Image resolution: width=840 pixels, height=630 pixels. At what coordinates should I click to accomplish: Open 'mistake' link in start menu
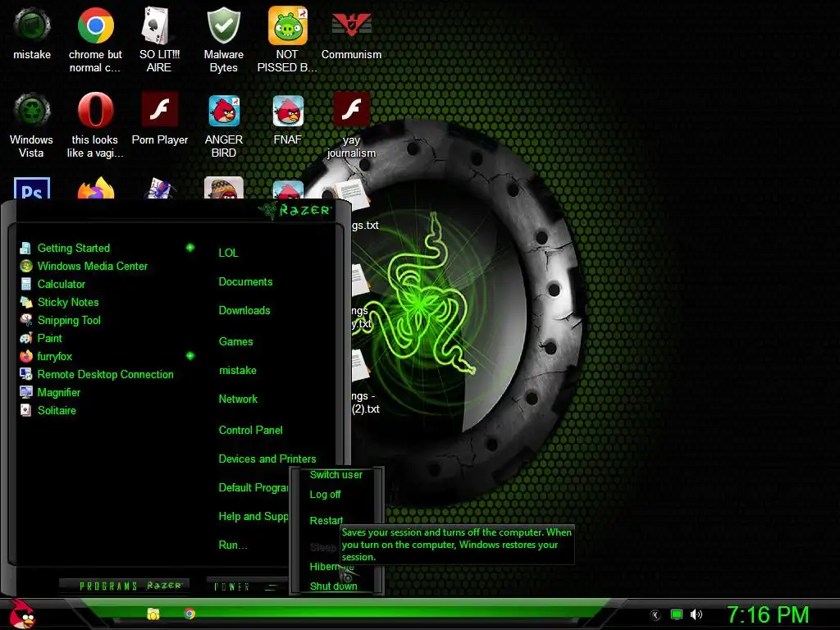pos(237,371)
